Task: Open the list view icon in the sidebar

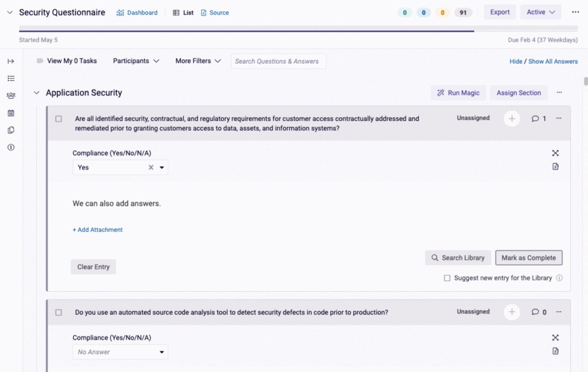Action: click(10, 78)
